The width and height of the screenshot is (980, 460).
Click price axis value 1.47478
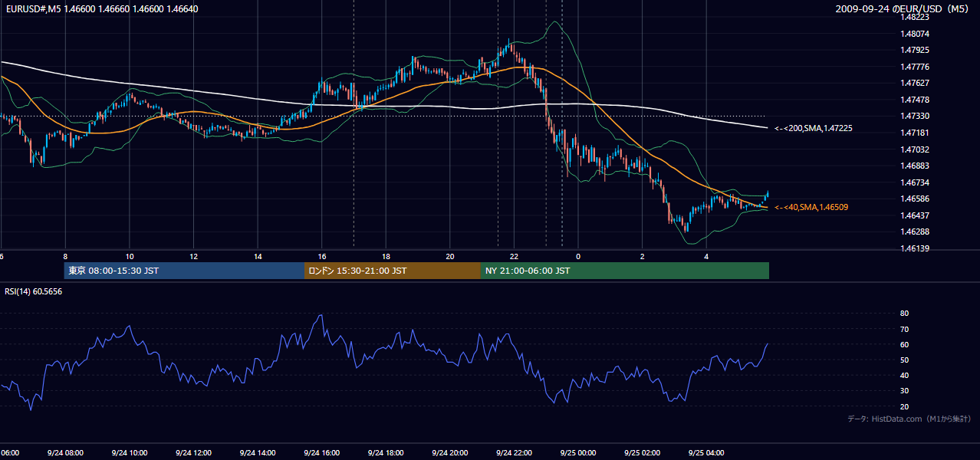(x=916, y=100)
